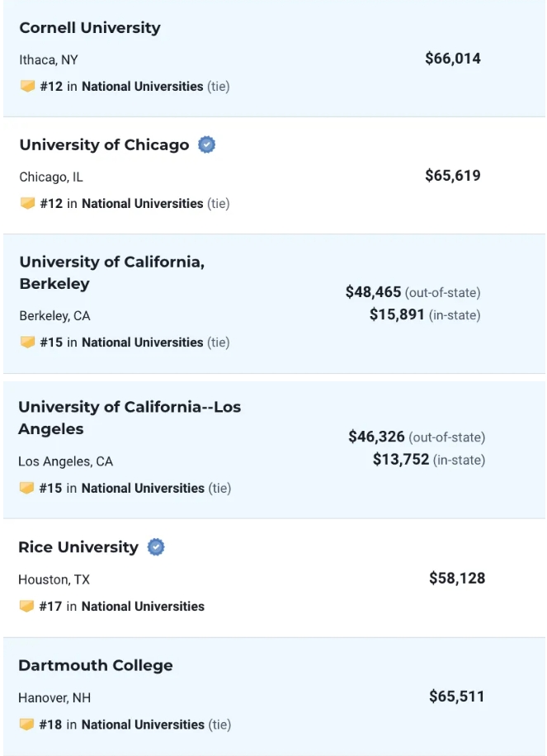
Task: Click the ranking badge icon under Berkeley, CA
Action: (x=27, y=342)
